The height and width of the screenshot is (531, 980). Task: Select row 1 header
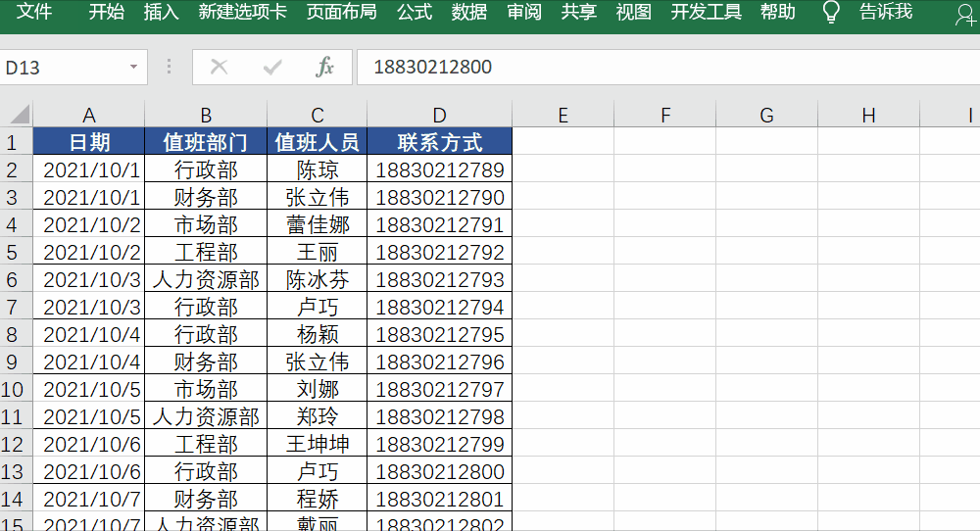pos(17,142)
